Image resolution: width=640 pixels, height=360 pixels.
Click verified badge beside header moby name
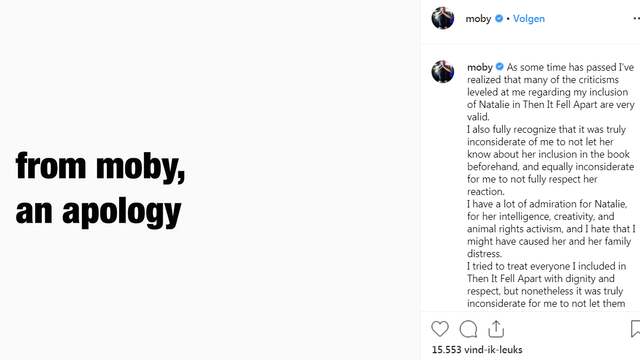pyautogui.click(x=499, y=18)
